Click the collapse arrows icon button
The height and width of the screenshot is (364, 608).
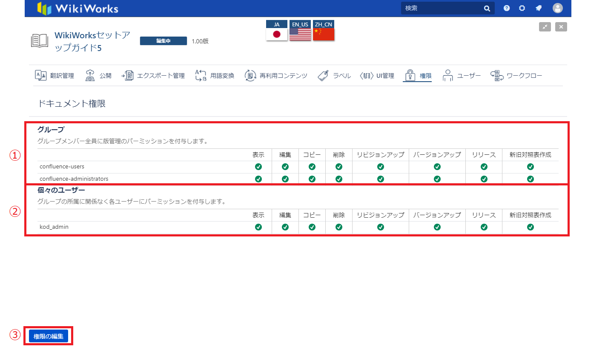click(545, 27)
